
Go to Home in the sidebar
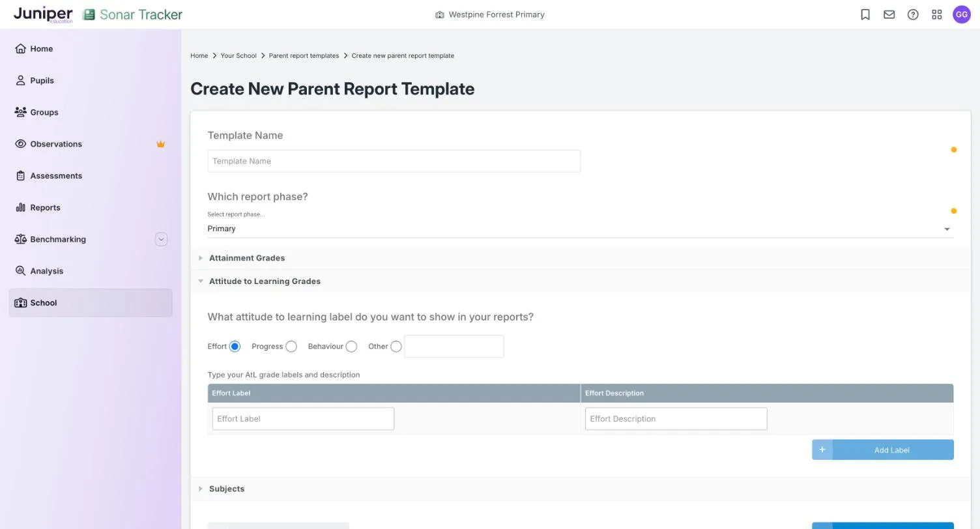point(91,49)
